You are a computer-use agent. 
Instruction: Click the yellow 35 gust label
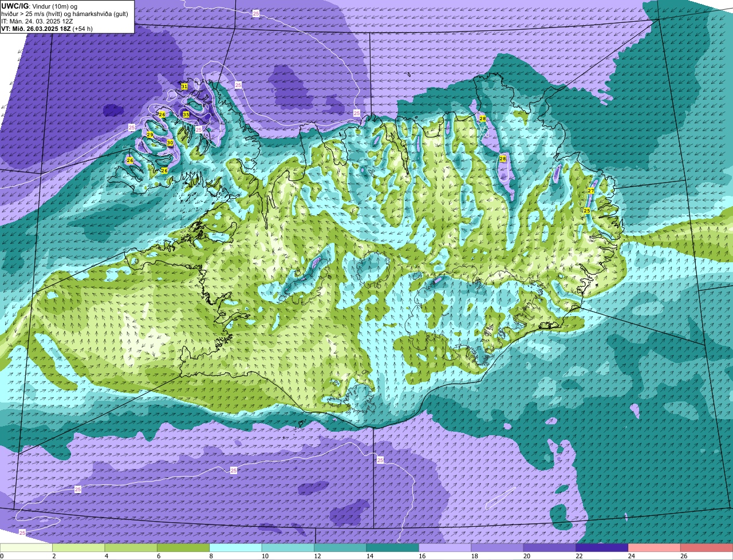(186, 115)
